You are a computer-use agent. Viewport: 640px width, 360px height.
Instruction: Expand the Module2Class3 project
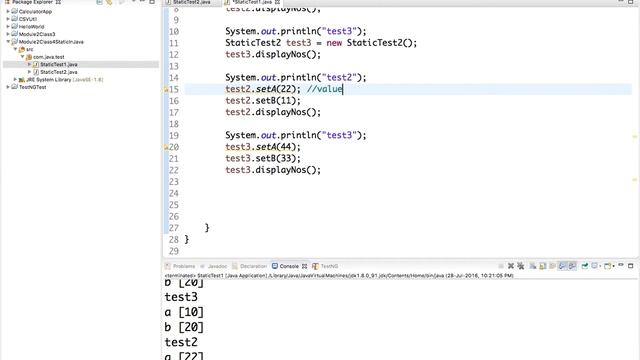coord(8,34)
